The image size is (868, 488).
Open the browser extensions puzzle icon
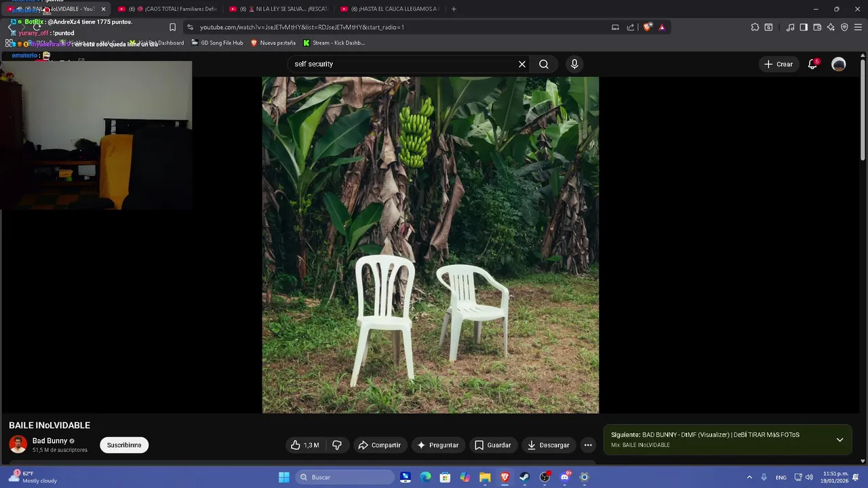pos(755,27)
